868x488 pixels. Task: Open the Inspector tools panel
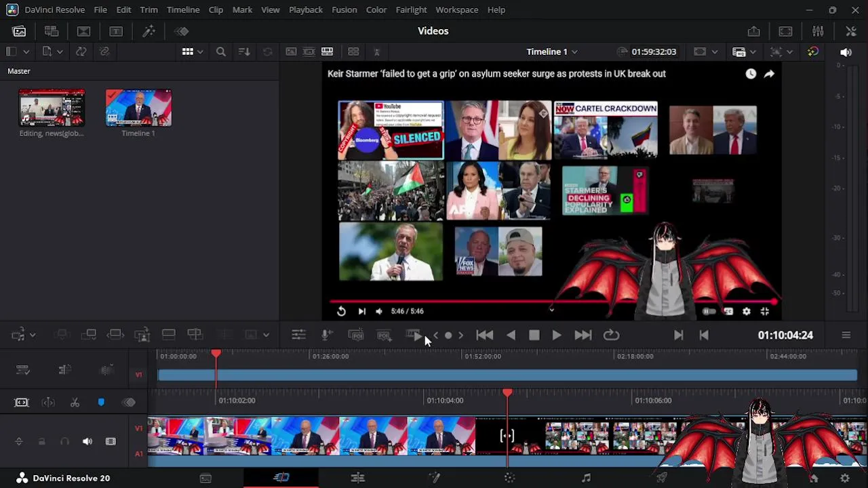851,31
